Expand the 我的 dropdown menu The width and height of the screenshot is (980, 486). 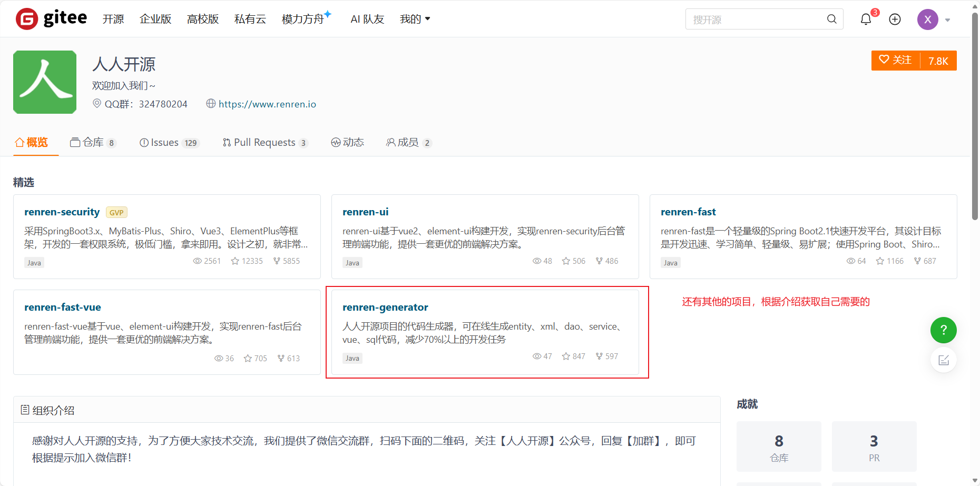(415, 19)
